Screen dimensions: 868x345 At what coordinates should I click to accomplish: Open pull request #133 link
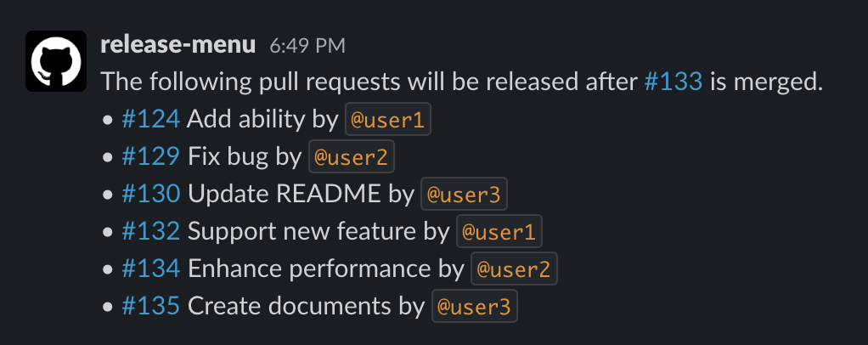click(x=674, y=82)
